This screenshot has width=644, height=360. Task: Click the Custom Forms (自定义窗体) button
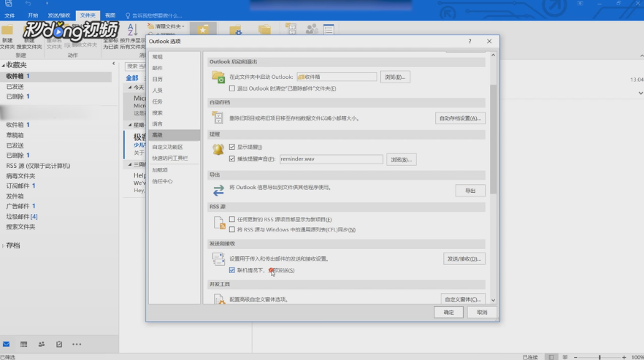coord(463,299)
